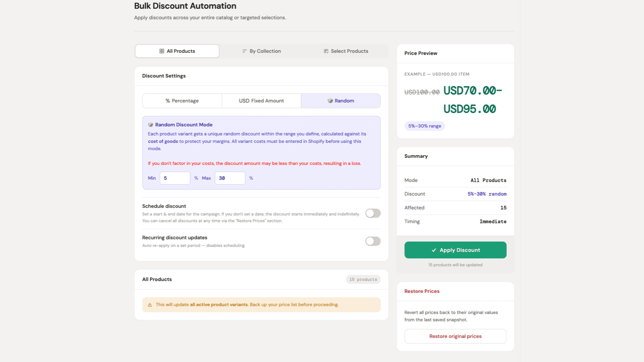Click the checklist icon on Select Products

(326, 51)
